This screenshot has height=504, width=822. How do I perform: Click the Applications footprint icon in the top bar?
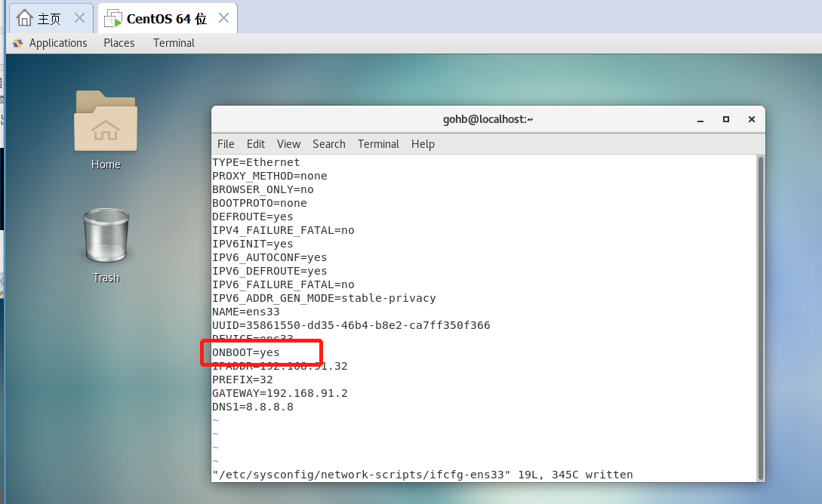point(17,43)
